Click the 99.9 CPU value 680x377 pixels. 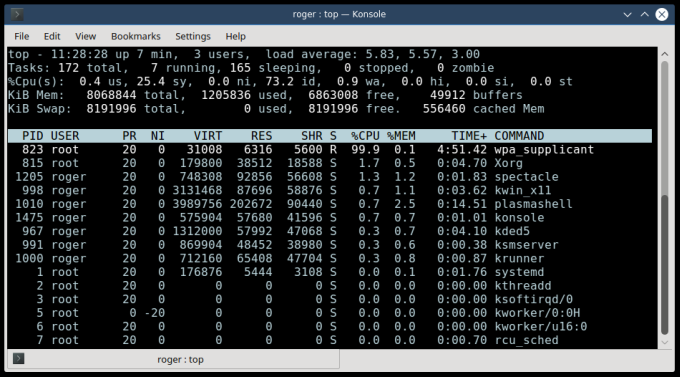coord(365,150)
